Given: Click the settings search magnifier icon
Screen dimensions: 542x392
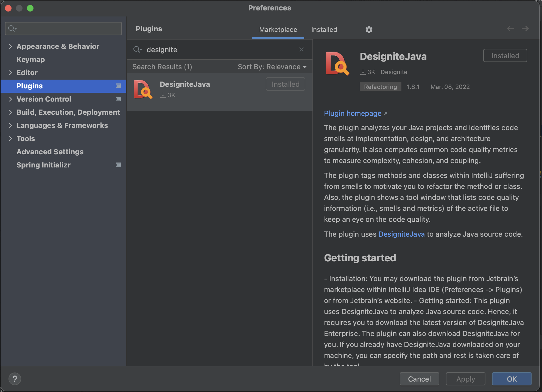Looking at the screenshot, I should pos(12,29).
